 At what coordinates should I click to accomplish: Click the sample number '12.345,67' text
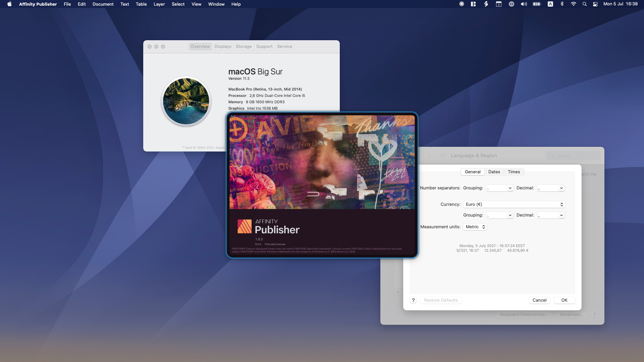point(493,251)
